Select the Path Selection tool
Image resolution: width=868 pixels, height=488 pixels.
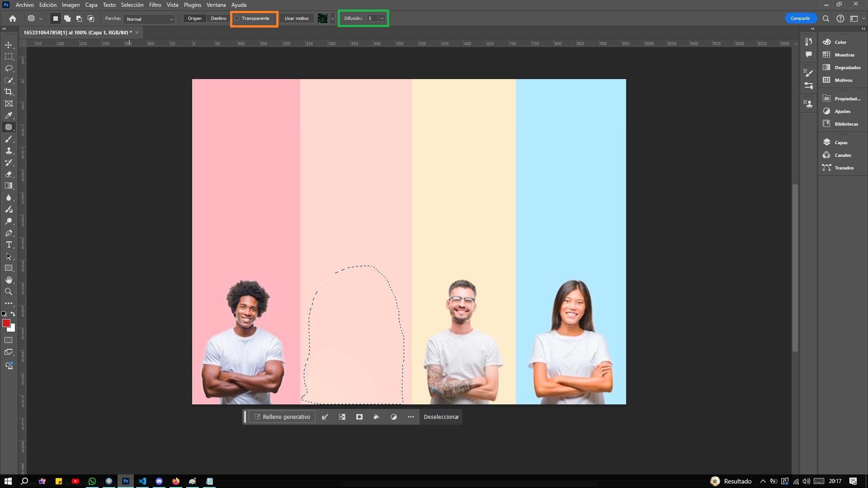pyautogui.click(x=9, y=256)
